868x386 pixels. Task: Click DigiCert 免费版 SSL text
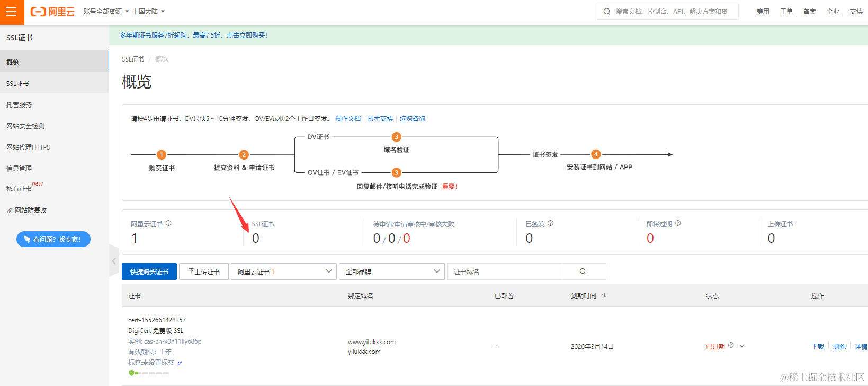point(156,331)
